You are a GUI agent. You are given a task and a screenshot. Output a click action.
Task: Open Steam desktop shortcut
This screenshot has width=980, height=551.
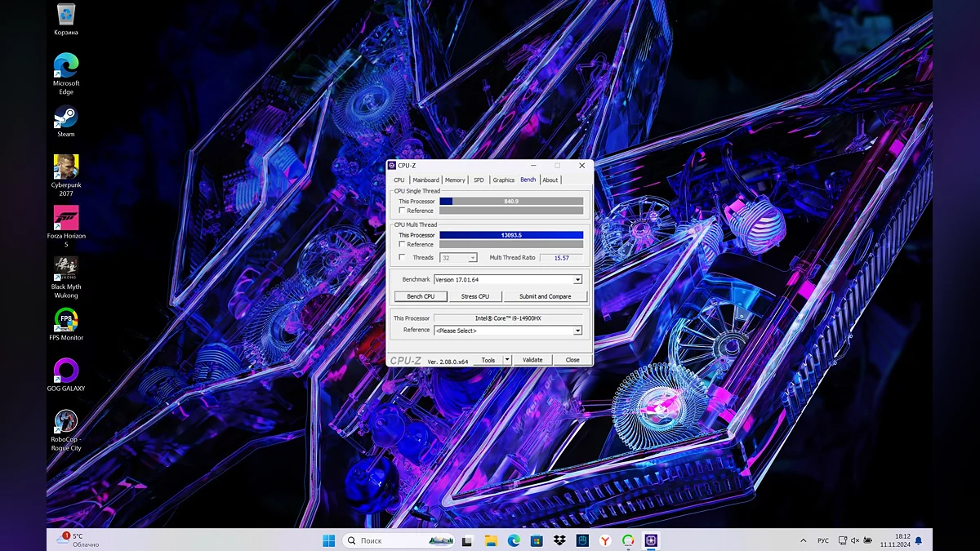point(66,118)
